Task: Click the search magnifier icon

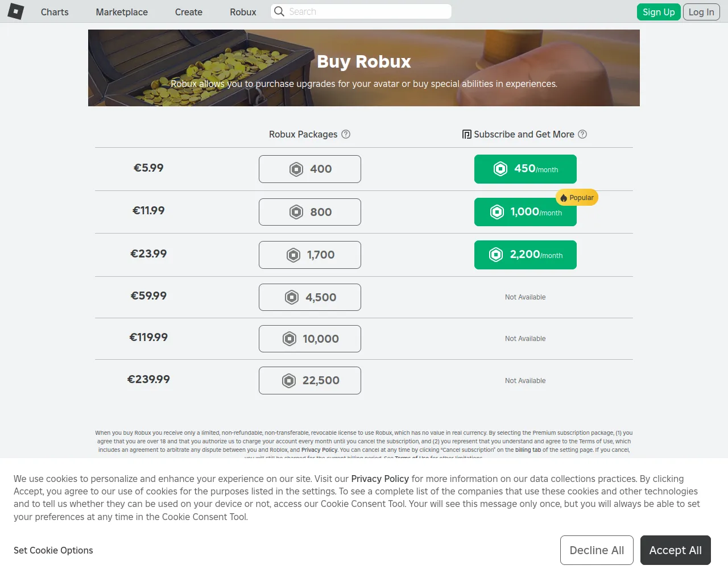Action: click(279, 11)
